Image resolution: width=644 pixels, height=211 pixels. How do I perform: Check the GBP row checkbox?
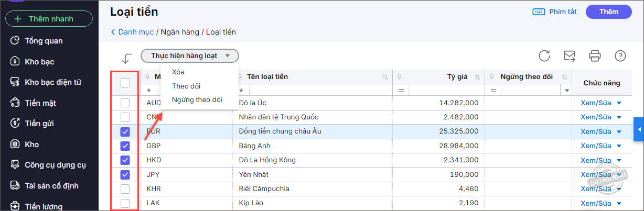[x=125, y=146]
